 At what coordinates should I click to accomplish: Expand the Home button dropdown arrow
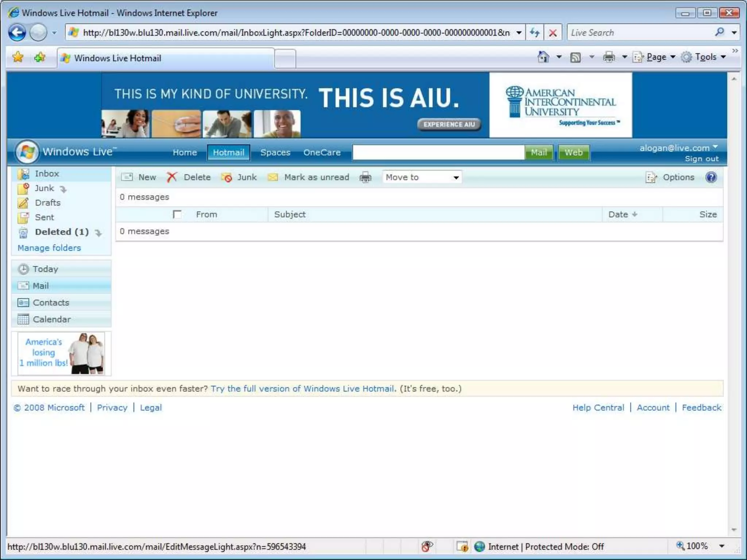pos(559,57)
